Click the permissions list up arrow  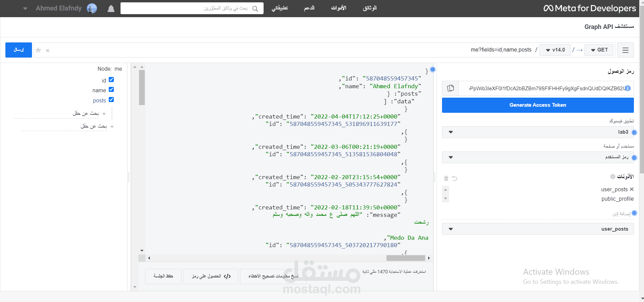[446, 190]
